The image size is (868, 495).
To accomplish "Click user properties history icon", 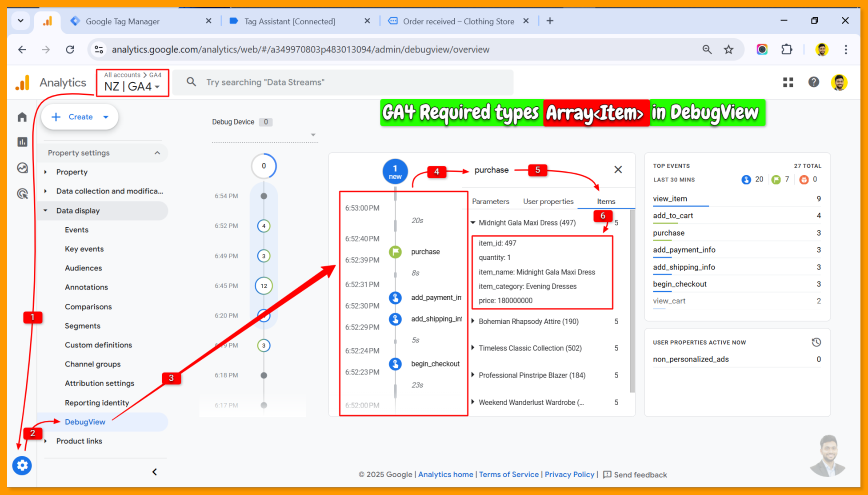I will point(816,342).
